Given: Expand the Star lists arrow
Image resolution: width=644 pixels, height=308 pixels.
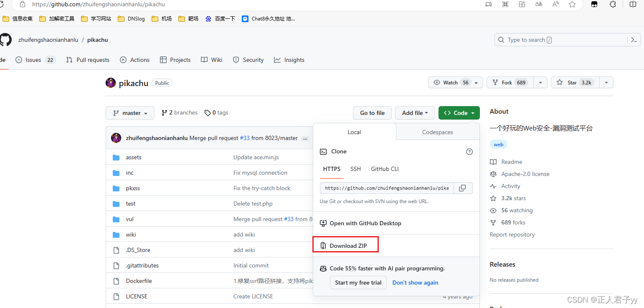Looking at the screenshot, I should [606, 83].
